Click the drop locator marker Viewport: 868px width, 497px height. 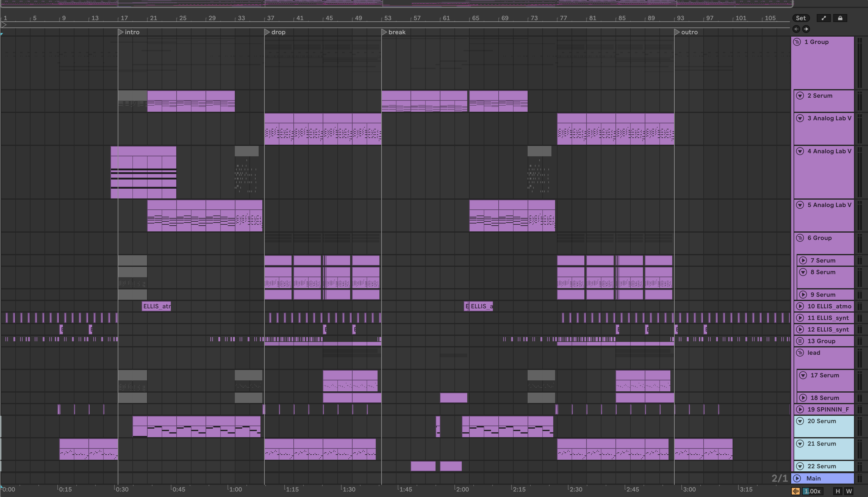coord(267,32)
